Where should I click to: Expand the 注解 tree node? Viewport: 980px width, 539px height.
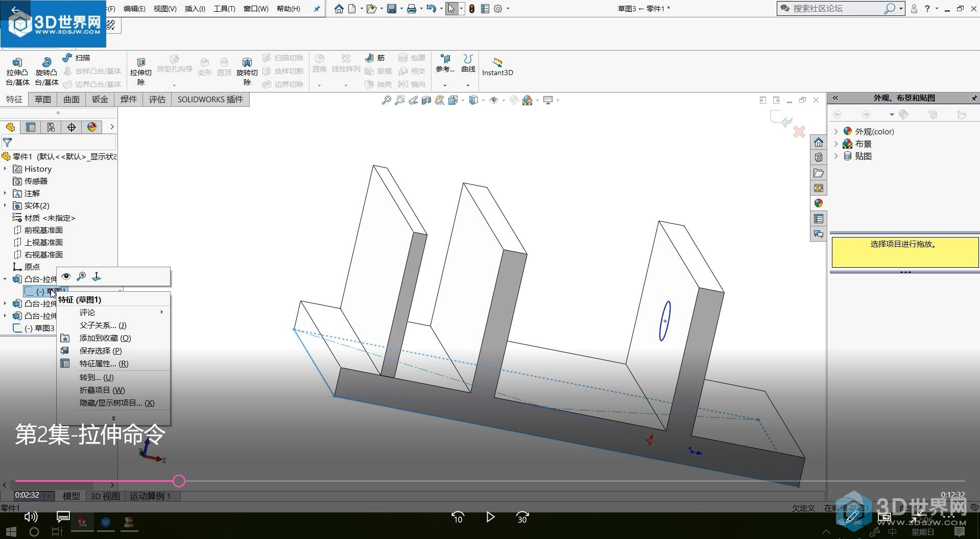tap(5, 193)
